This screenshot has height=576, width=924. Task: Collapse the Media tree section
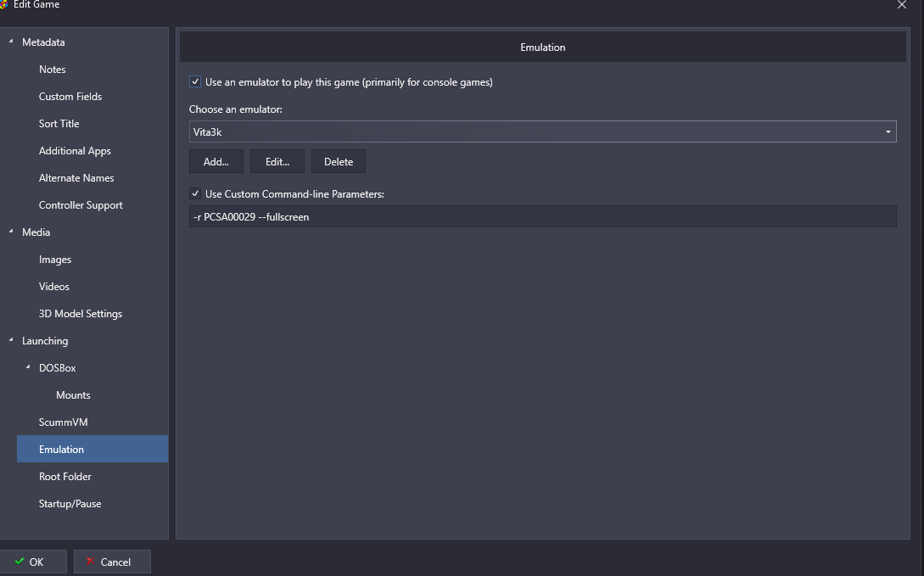pos(11,232)
